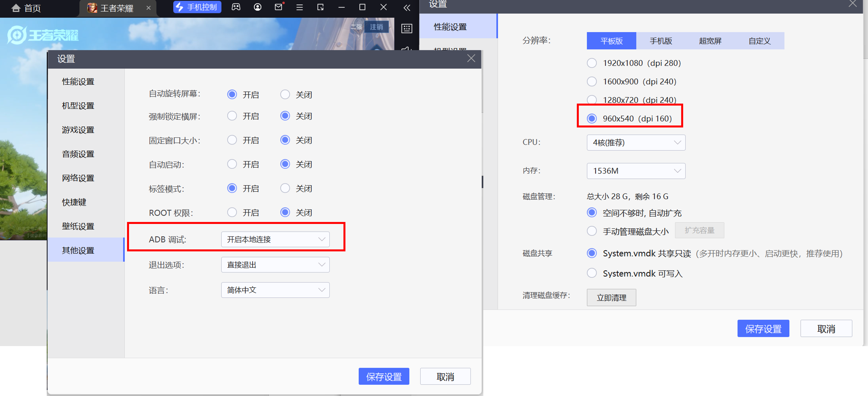Open the 内存 1536M dropdown
This screenshot has width=868, height=396.
coord(636,171)
